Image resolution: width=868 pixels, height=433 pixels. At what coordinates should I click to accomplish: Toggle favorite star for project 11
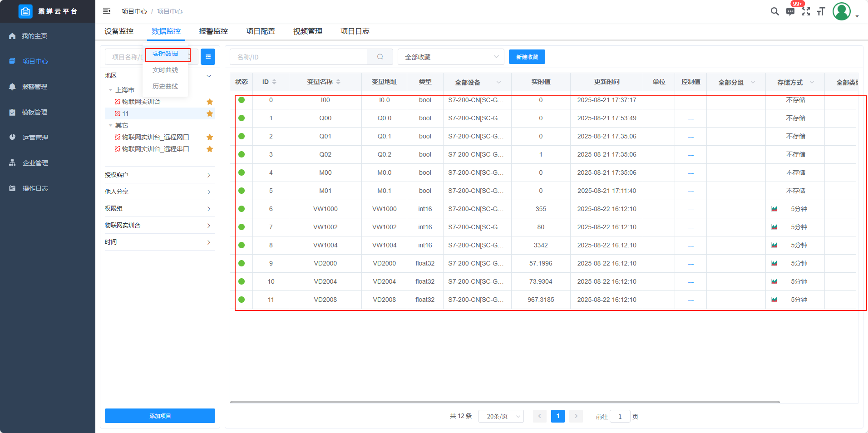[210, 113]
